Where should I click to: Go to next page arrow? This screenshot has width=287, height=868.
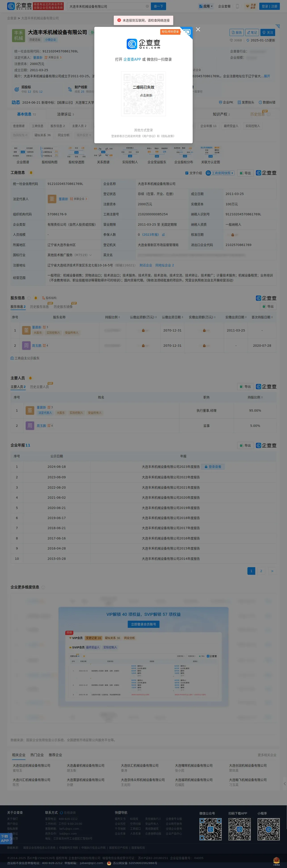pos(272,571)
